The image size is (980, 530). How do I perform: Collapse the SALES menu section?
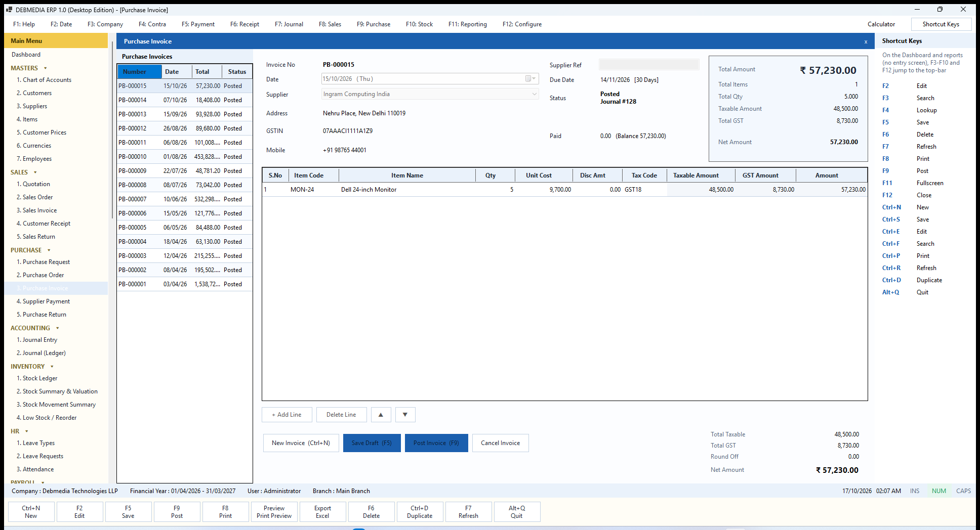point(35,172)
